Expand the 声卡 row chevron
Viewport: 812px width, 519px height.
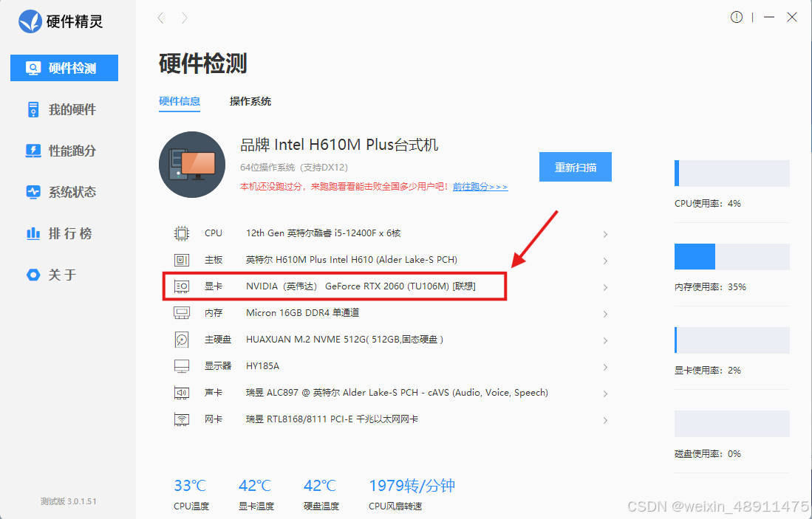[x=605, y=393]
